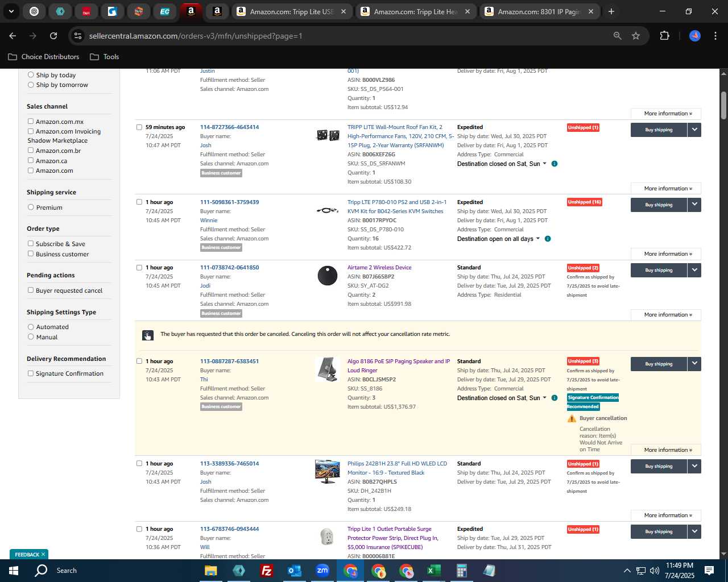Click info icon next to Destination open on all days
This screenshot has height=582, width=728.
tap(548, 239)
